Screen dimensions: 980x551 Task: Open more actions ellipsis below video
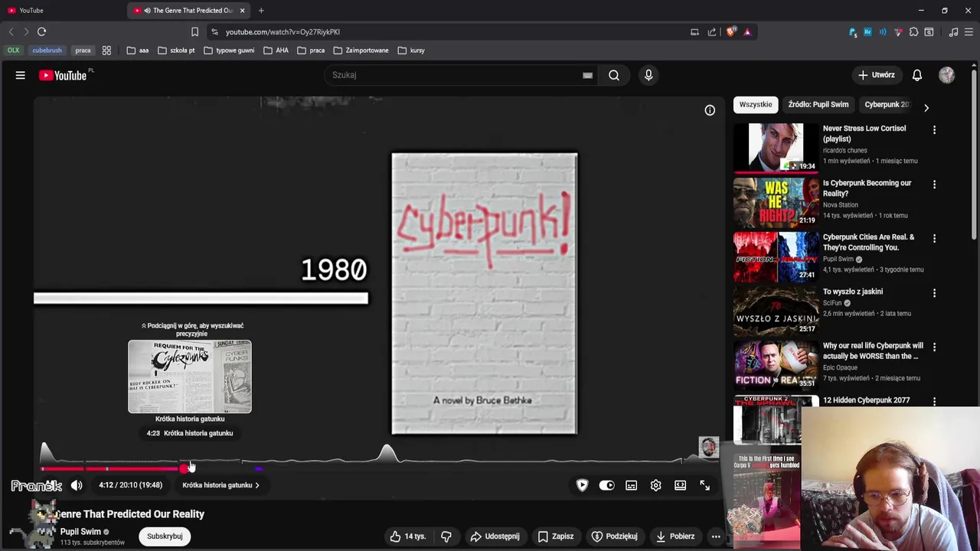pos(716,536)
